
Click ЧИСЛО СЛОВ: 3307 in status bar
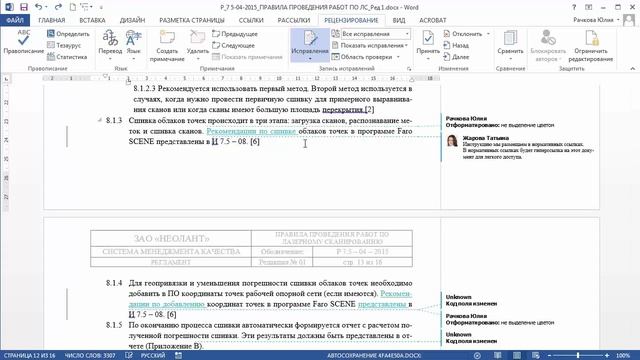[x=90, y=356]
